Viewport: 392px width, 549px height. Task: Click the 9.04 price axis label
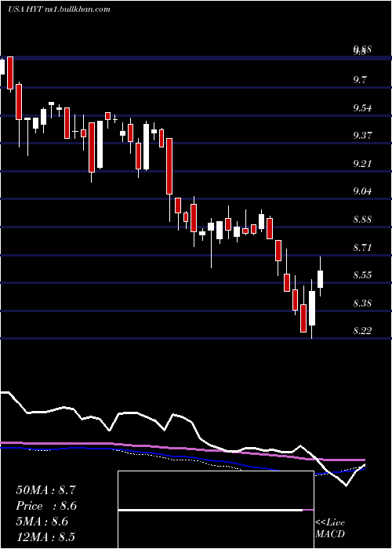(362, 191)
